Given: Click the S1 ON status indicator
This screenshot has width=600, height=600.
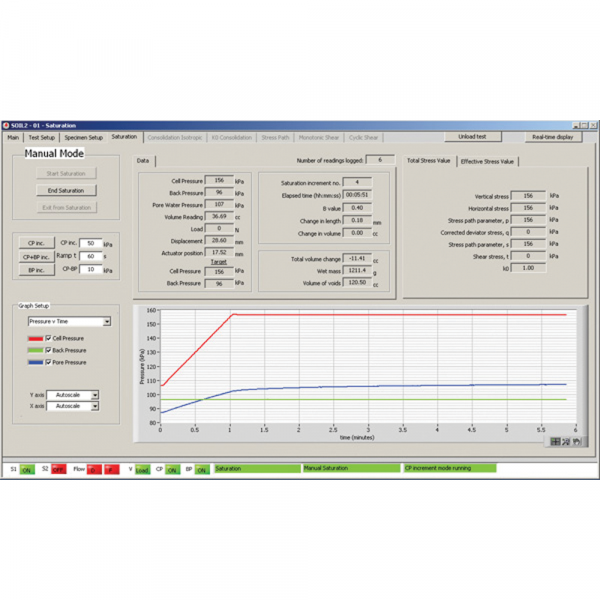Looking at the screenshot, I should tap(28, 468).
